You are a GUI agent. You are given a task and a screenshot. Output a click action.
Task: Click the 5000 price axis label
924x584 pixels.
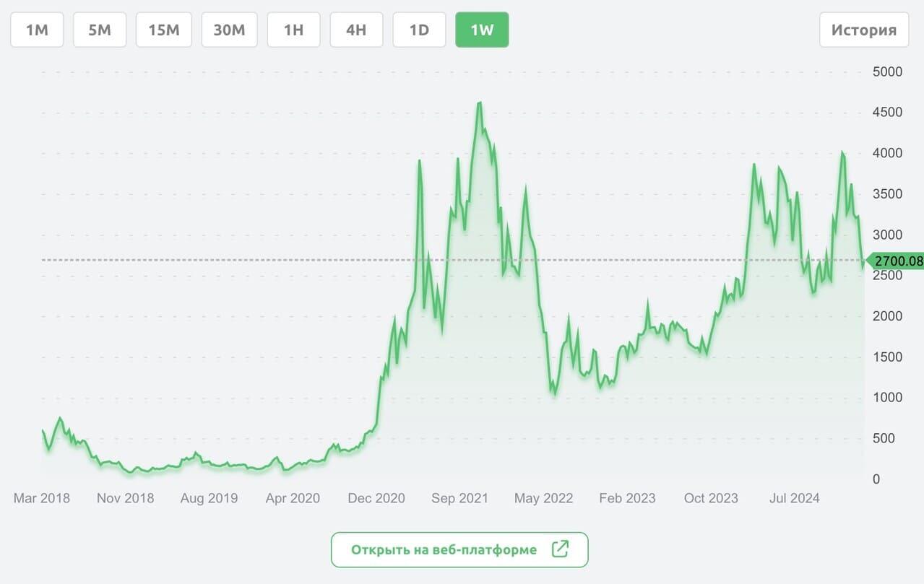click(887, 71)
